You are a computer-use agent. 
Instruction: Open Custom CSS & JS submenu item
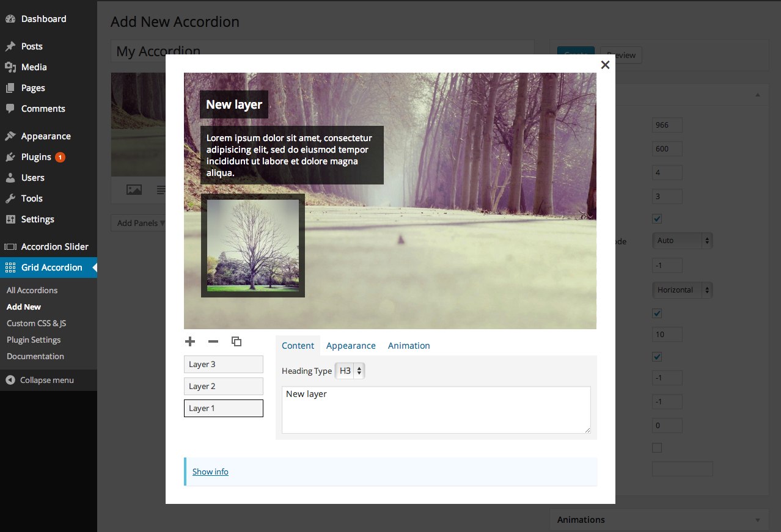[x=36, y=323]
